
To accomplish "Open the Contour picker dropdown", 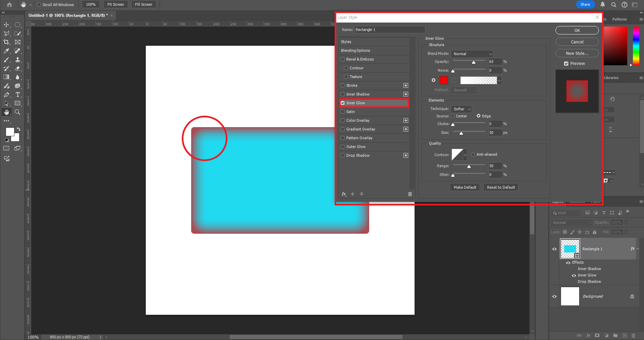I will (x=465, y=155).
